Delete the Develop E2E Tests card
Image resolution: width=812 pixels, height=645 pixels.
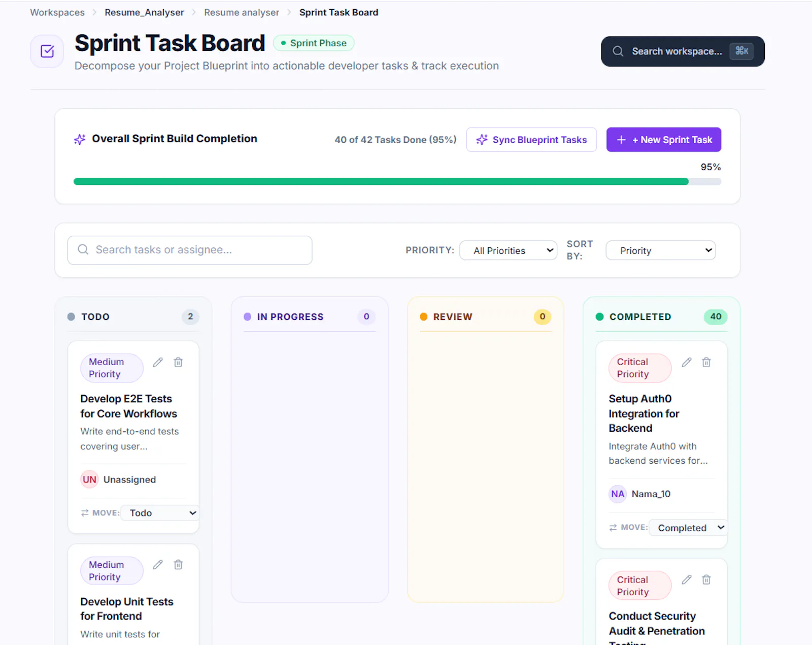(x=178, y=362)
